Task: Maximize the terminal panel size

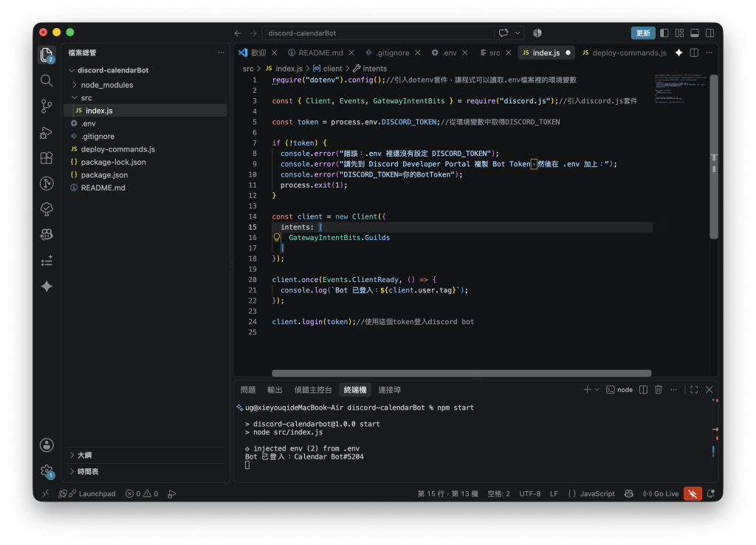Action: pyautogui.click(x=694, y=389)
